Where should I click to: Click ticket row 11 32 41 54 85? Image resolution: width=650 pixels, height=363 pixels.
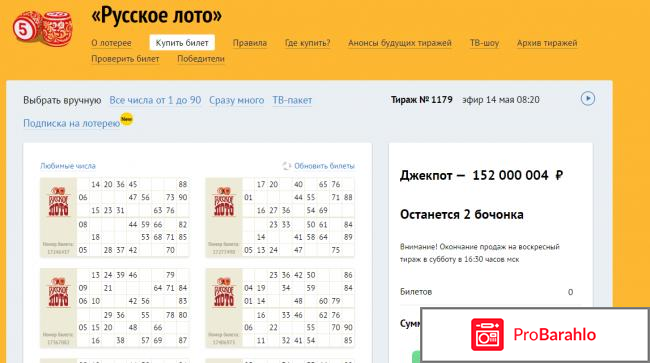coord(298,341)
